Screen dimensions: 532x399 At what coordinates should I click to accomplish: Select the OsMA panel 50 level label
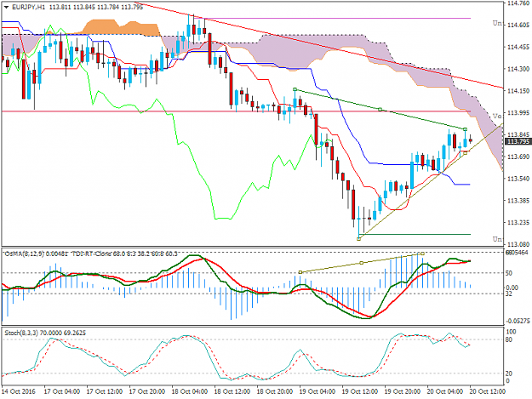click(x=509, y=273)
